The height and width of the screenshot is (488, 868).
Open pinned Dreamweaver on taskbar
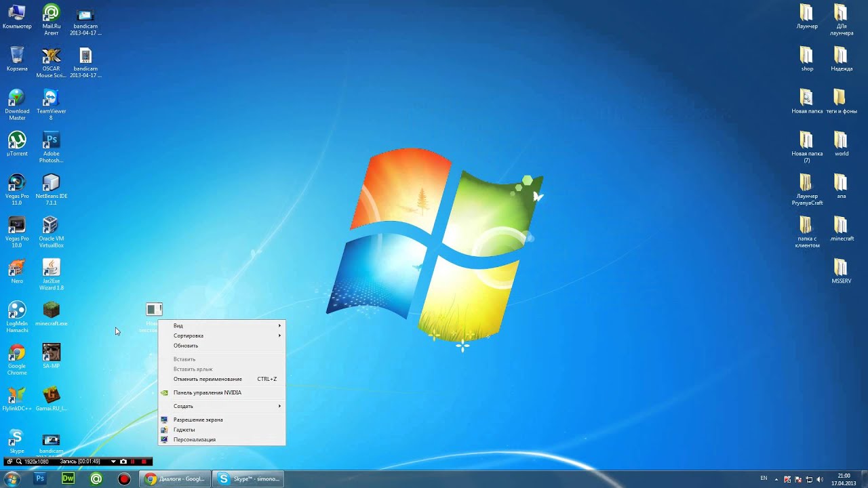(x=68, y=479)
